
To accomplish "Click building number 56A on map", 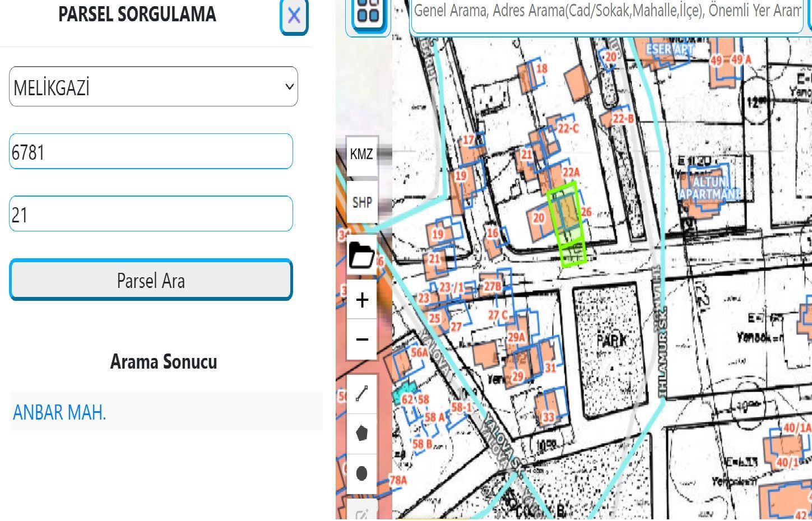I will [419, 352].
